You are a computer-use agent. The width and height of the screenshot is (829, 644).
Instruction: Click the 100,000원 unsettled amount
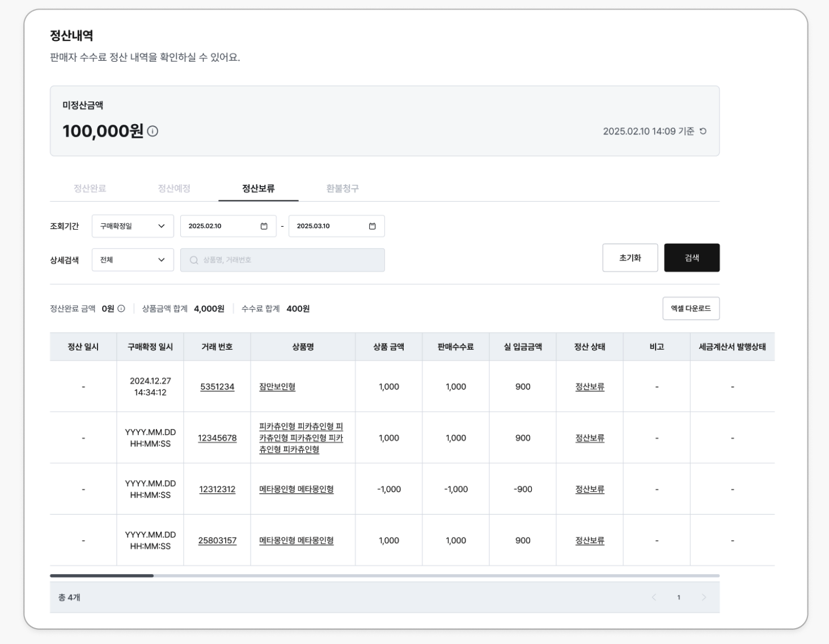[103, 131]
